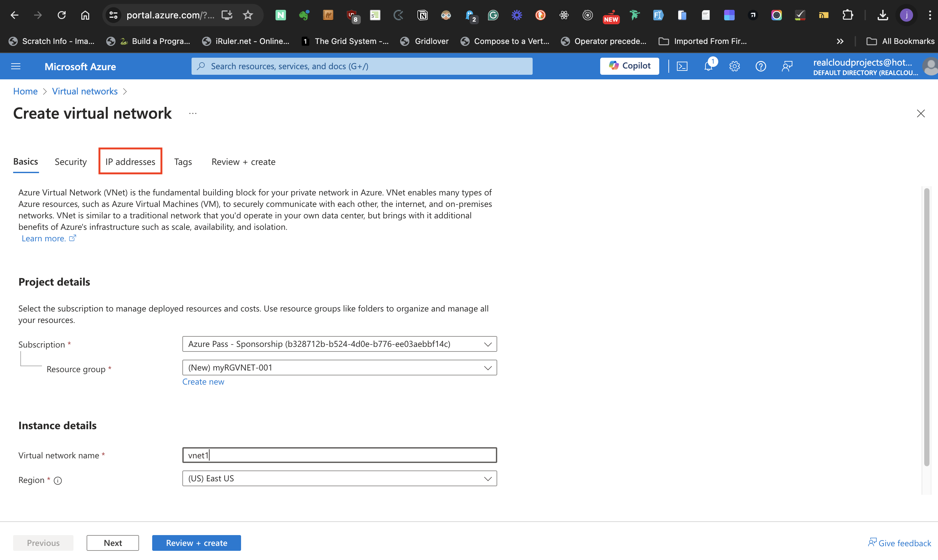Open the ellipsis next to Create virtual network
938x560 pixels.
193,113
